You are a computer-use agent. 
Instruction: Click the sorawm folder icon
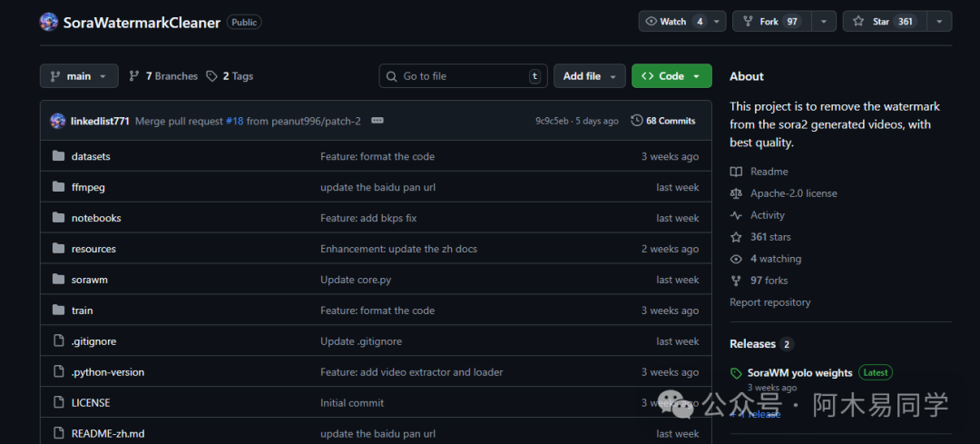[x=59, y=280]
